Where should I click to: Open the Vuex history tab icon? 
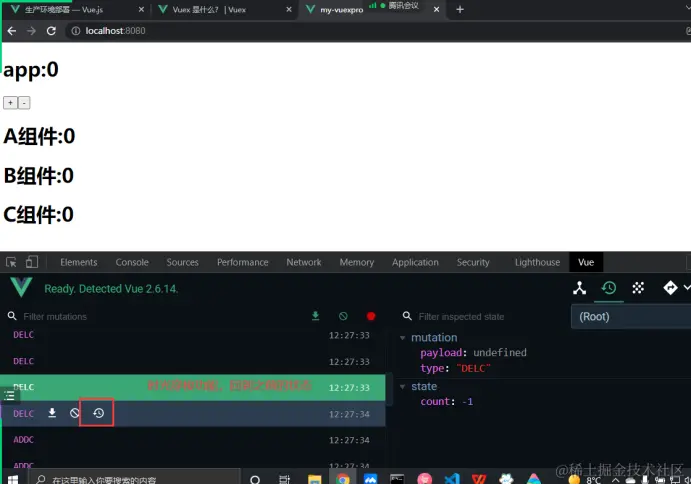[609, 288]
